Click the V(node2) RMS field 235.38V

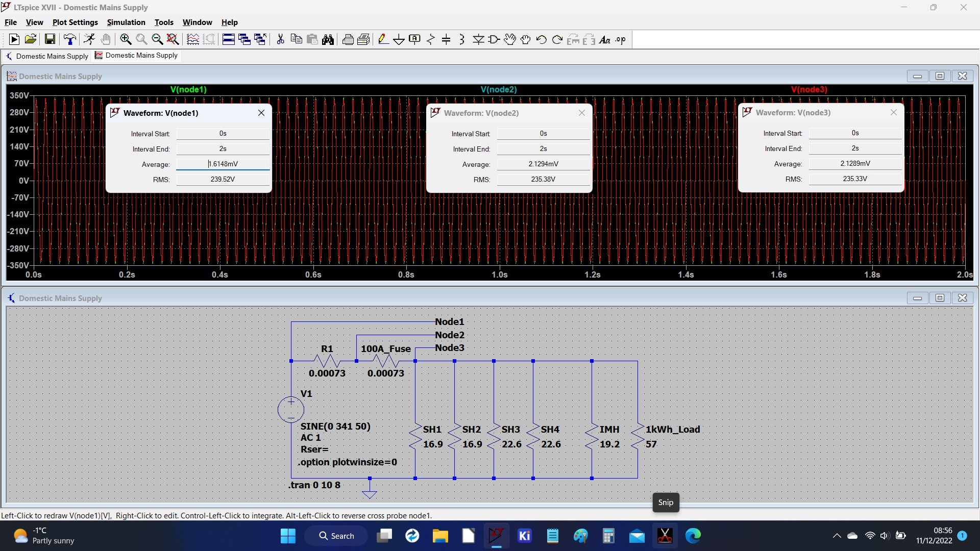tap(544, 179)
